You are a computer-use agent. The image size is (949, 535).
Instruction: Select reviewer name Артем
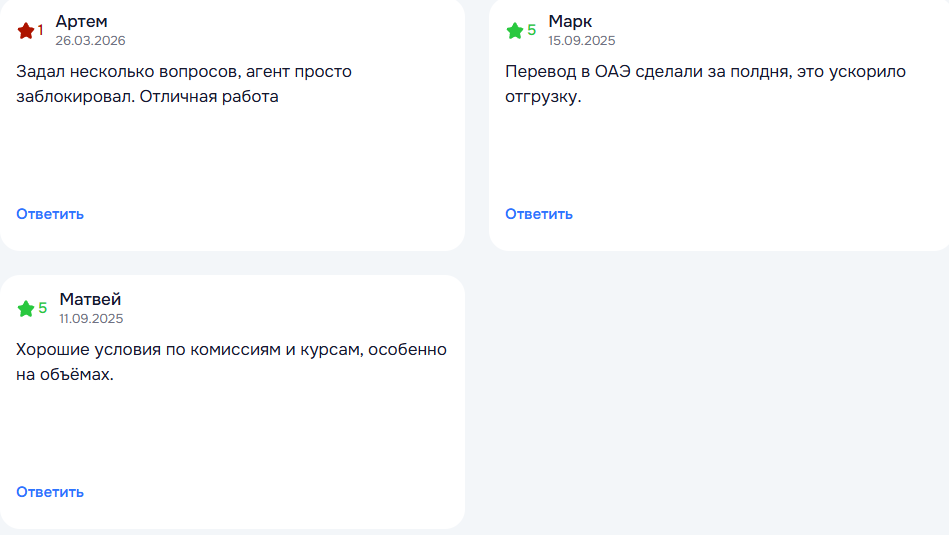click(82, 21)
